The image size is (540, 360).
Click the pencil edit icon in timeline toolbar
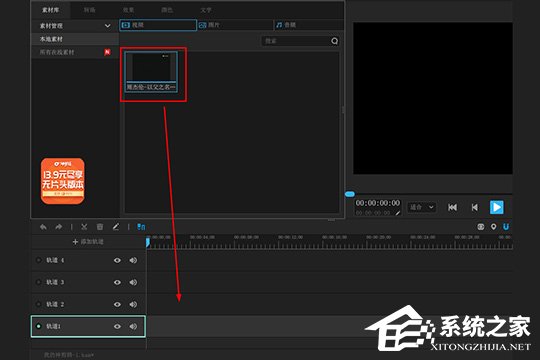(x=116, y=227)
